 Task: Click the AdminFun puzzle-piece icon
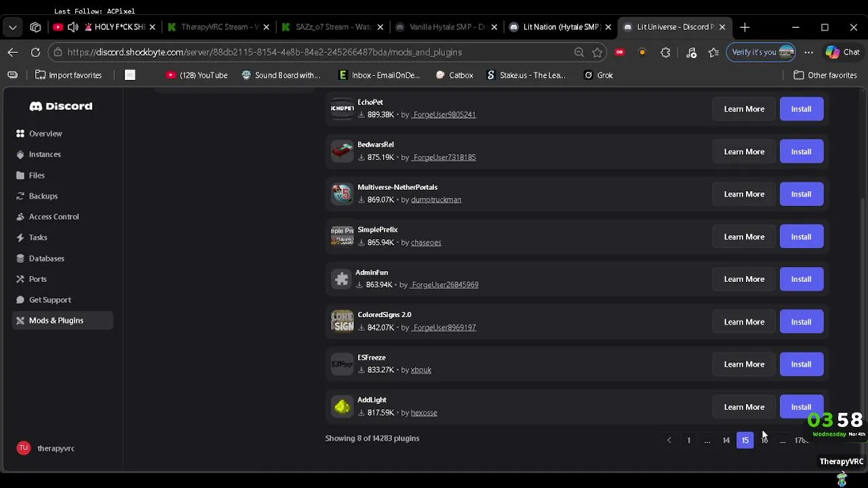point(342,279)
